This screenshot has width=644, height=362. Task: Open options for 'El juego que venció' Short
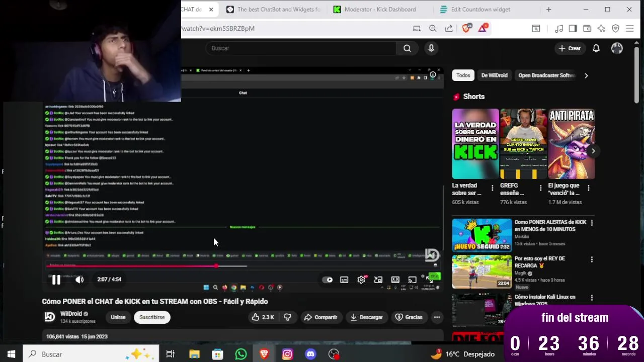pyautogui.click(x=589, y=188)
